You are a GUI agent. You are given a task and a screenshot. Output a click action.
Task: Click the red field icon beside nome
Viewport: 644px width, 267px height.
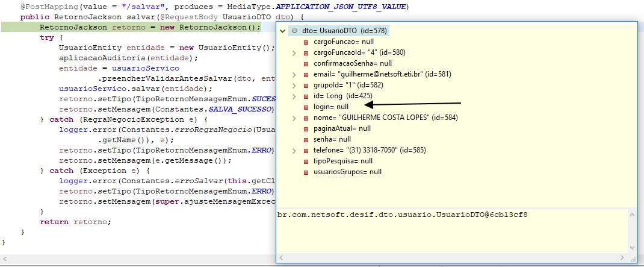[x=306, y=118]
